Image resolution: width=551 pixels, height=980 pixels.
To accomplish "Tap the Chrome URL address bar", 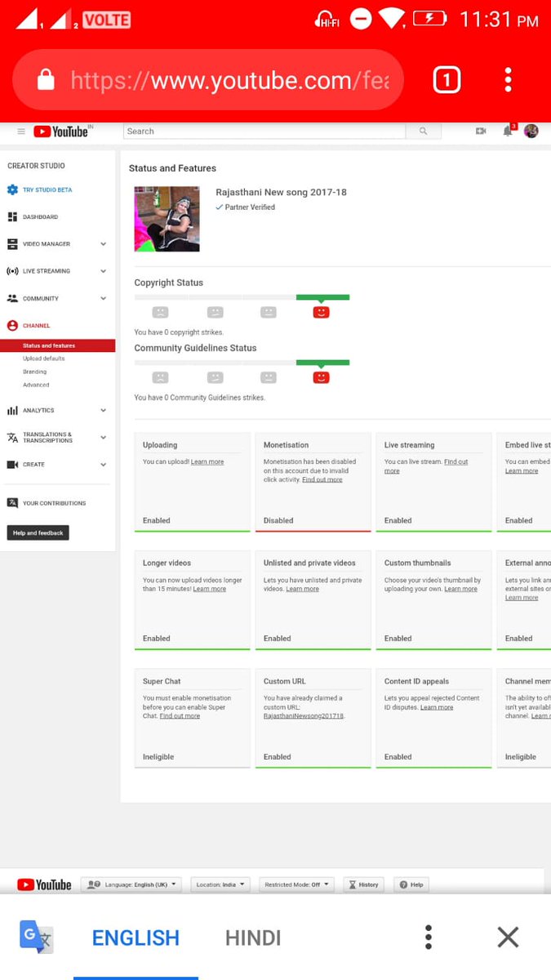I will pos(208,80).
